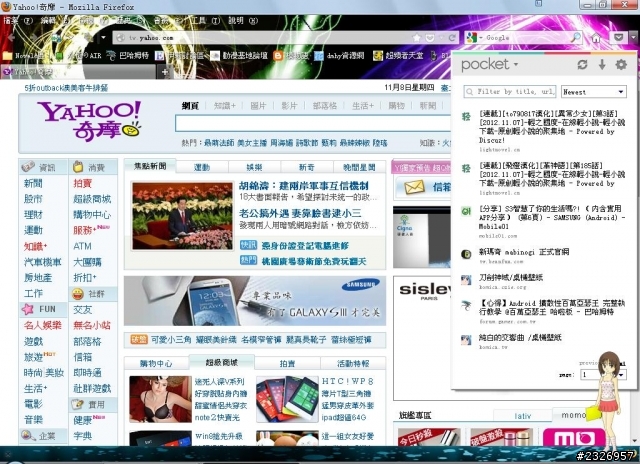The height and width of the screenshot is (464, 640).
Task: Open headline 老公搞外遇 妻靠臉書逮小三
Action: (x=300, y=213)
